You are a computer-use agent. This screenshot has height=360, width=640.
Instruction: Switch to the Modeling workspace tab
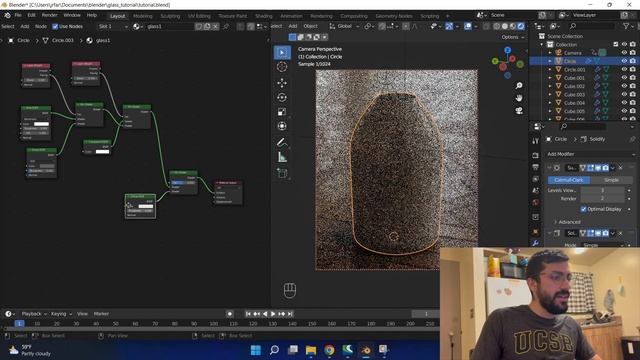tap(142, 16)
